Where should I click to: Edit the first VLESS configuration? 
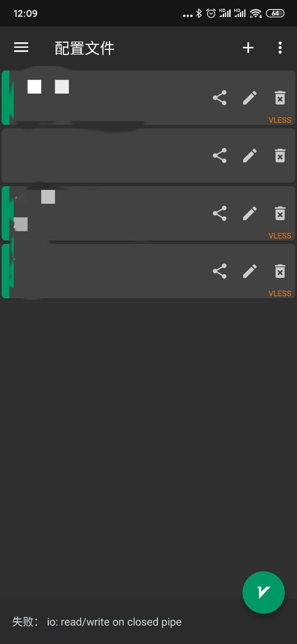250,98
